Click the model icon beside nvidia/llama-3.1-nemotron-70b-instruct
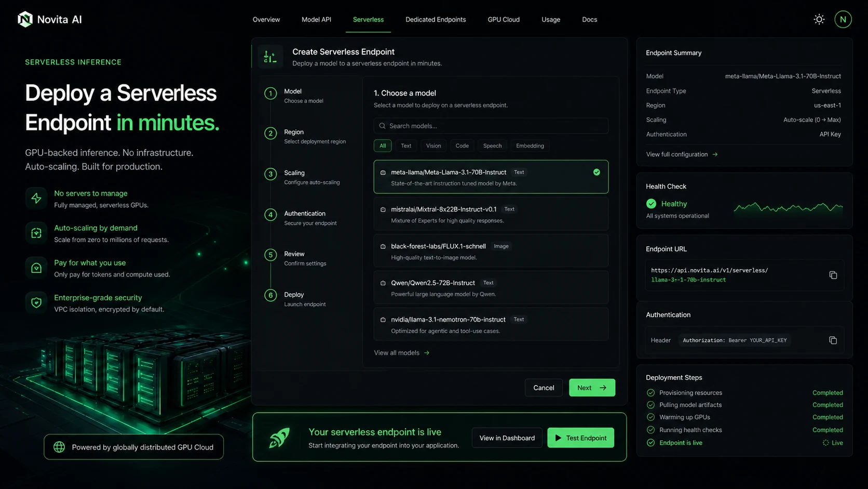The height and width of the screenshot is (489, 868). (x=383, y=320)
